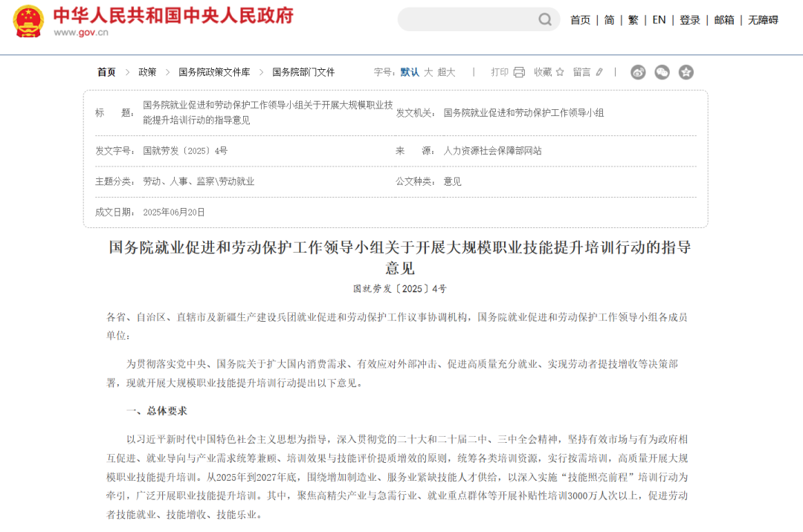The image size is (803, 532).
Task: Open 国务院部门文件 breadcrumb link
Action: [x=303, y=72]
